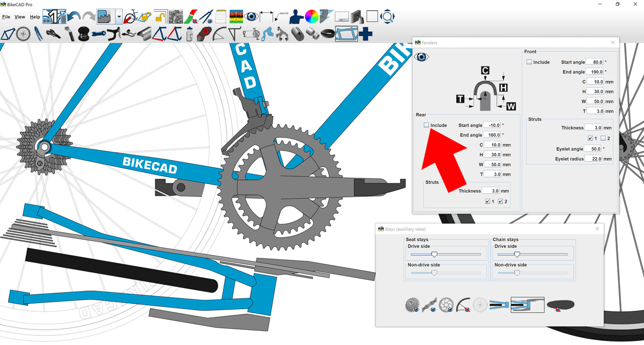The height and width of the screenshot is (345, 644).
Task: Open the wheel settings icon
Action: coord(23,34)
